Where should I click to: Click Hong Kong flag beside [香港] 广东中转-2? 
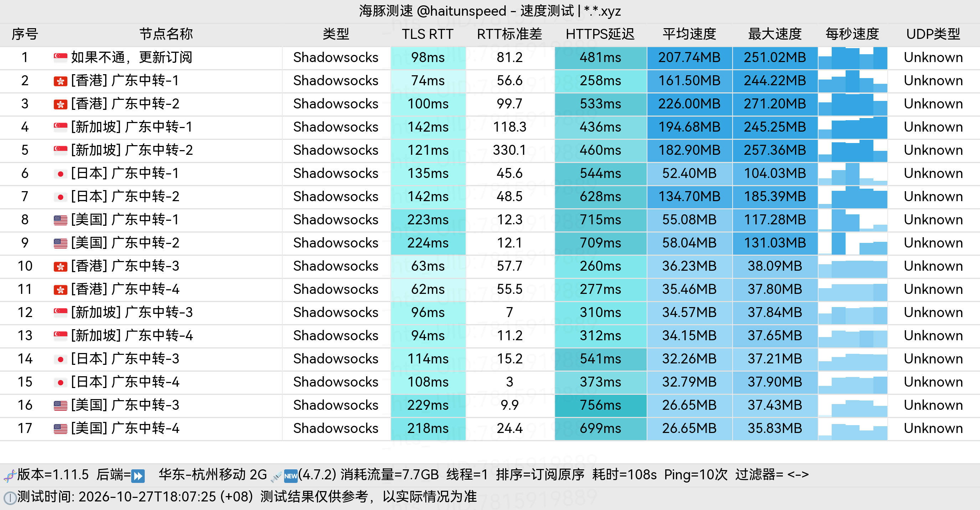pyautogui.click(x=61, y=104)
